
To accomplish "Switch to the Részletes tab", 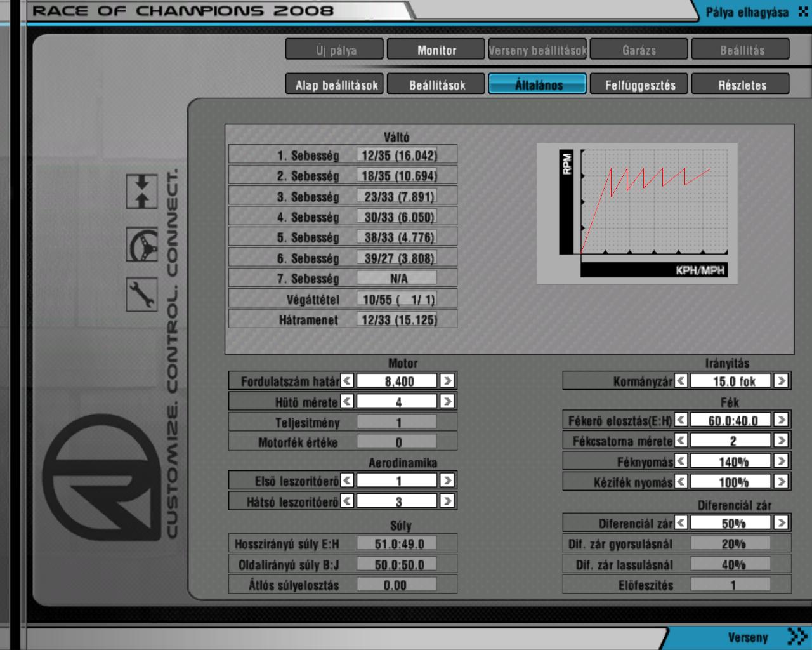I will coord(740,84).
